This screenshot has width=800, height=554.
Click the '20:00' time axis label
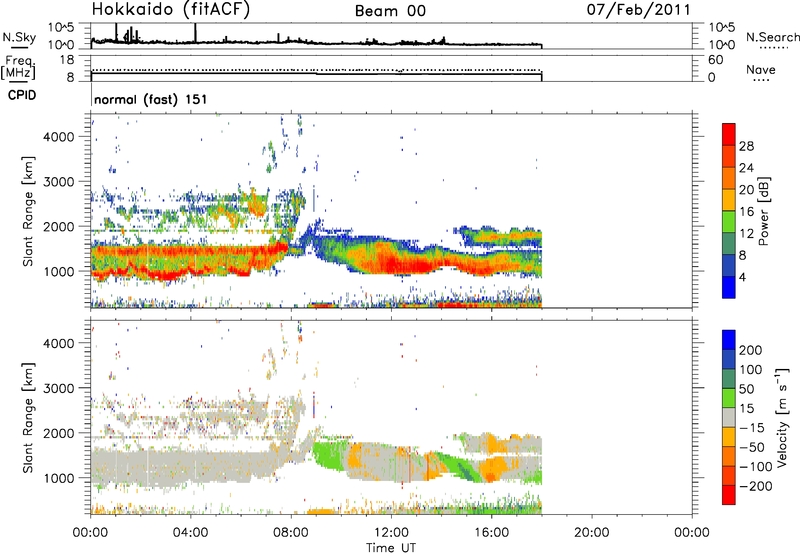[592, 533]
